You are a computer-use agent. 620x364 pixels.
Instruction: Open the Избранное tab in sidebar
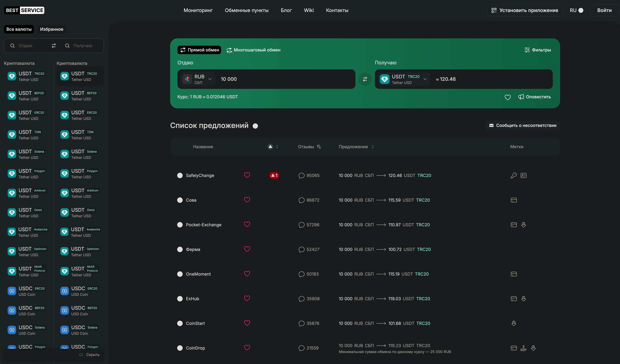tap(52, 29)
